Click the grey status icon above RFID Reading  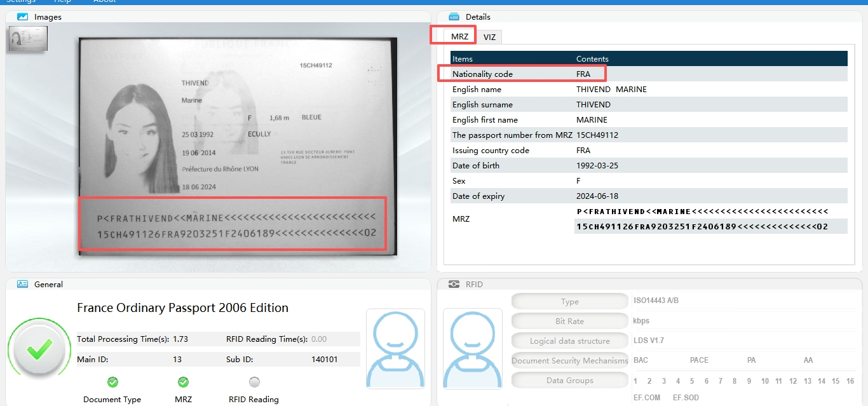[254, 382]
